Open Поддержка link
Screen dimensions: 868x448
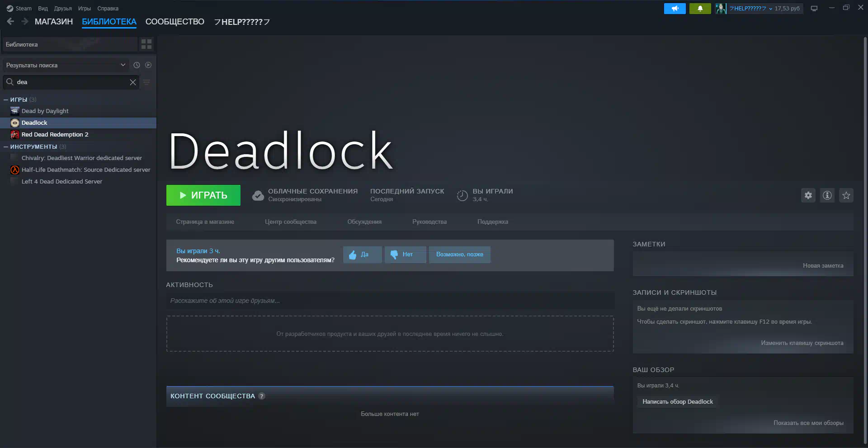coord(493,222)
